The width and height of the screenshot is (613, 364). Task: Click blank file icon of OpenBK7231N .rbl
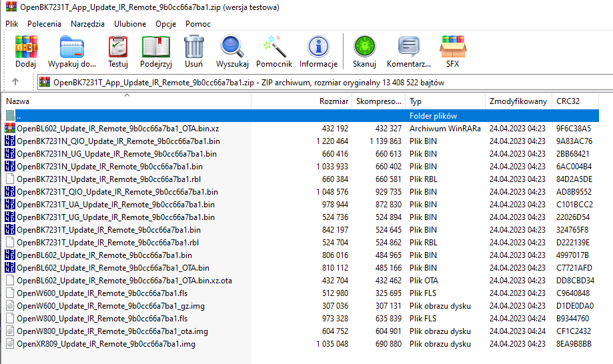[10, 179]
